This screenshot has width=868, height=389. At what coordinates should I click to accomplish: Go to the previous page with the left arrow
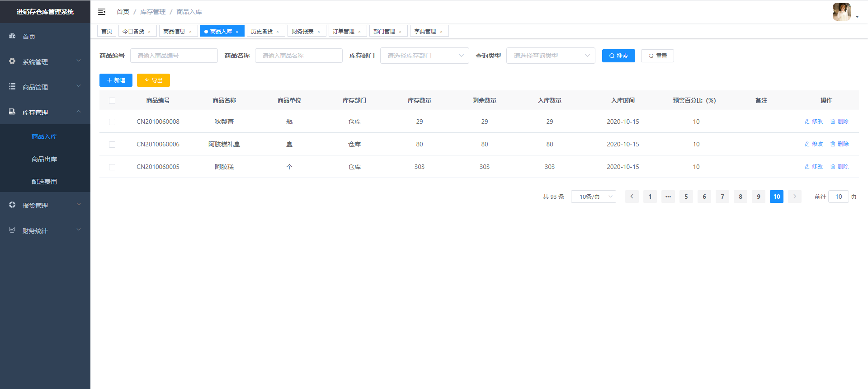pos(632,197)
